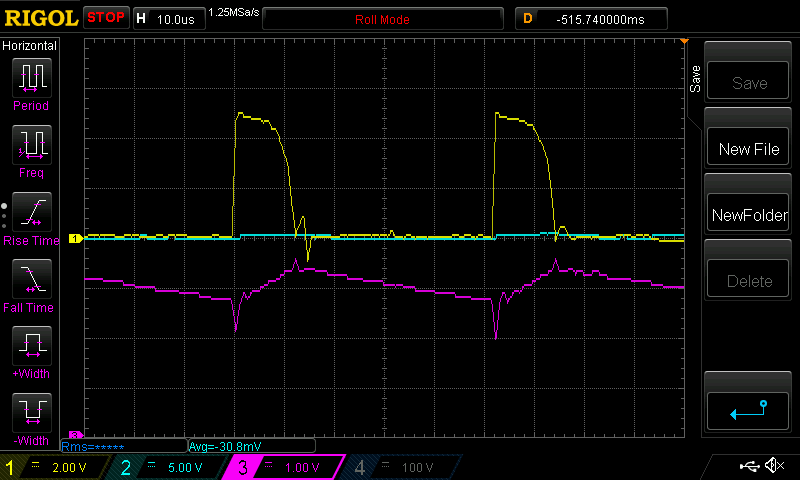800x480 pixels.
Task: Choose the Fall Time measurement
Action: (x=30, y=279)
